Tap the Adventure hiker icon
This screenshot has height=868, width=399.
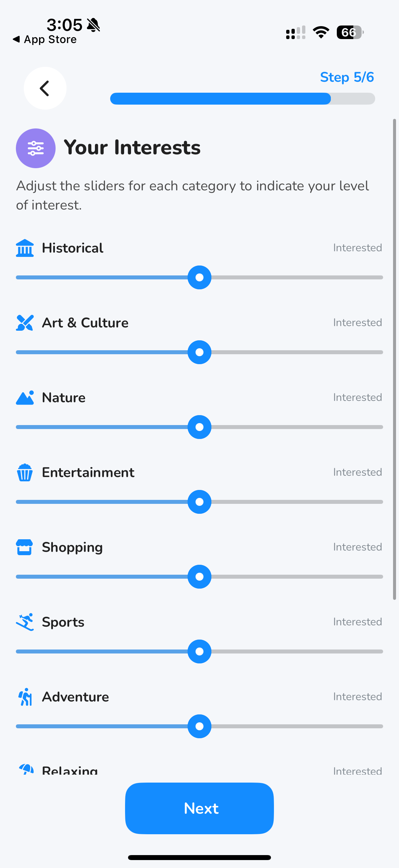[25, 697]
